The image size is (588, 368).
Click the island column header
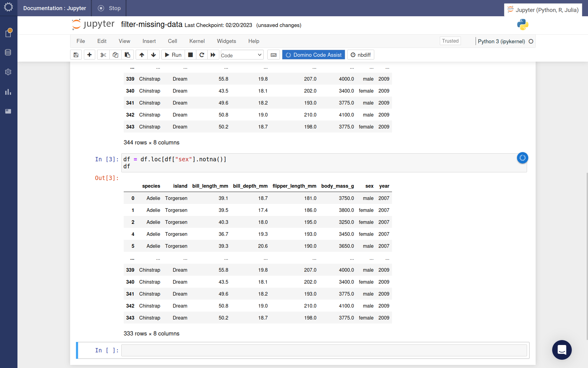point(180,186)
